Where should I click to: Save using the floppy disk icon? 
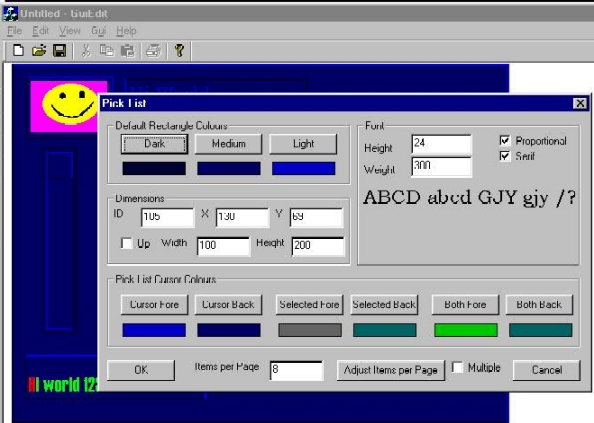pos(59,50)
